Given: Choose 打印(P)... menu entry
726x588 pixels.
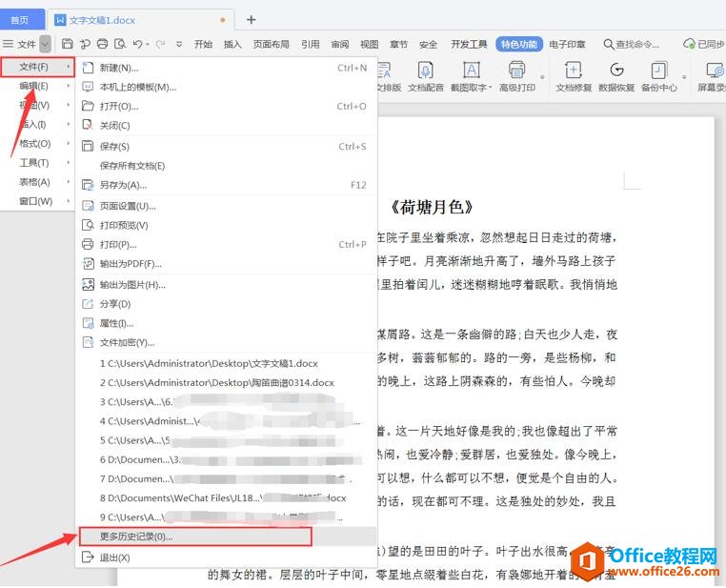Looking at the screenshot, I should coord(227,245).
